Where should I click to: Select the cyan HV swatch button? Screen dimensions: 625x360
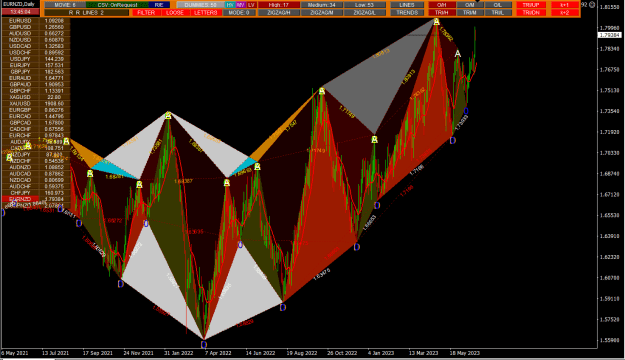230,5
